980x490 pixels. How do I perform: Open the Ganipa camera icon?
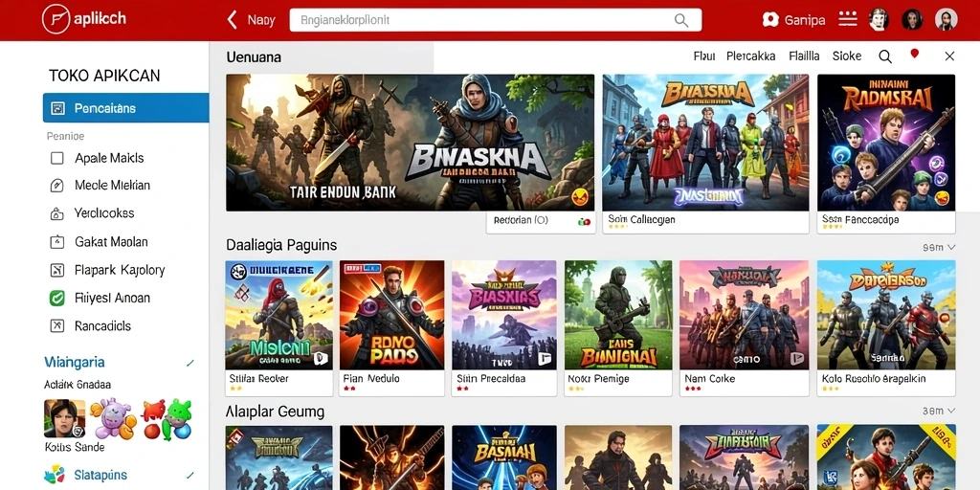click(770, 20)
